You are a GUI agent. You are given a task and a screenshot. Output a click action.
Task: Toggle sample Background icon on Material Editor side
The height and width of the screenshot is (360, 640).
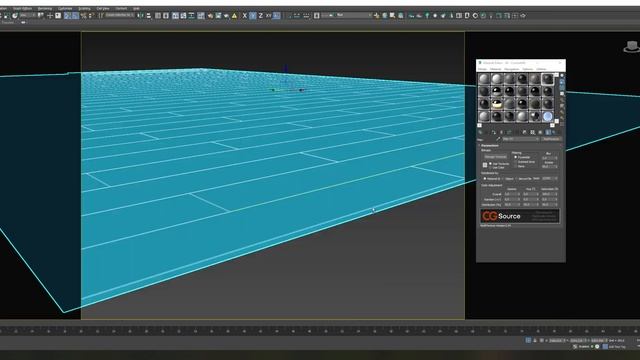click(562, 88)
